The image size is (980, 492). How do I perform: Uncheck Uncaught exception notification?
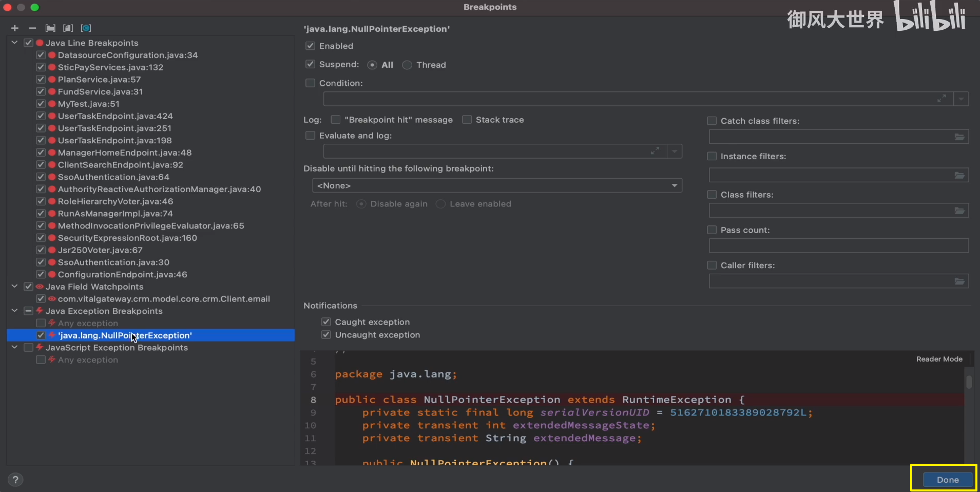point(326,334)
